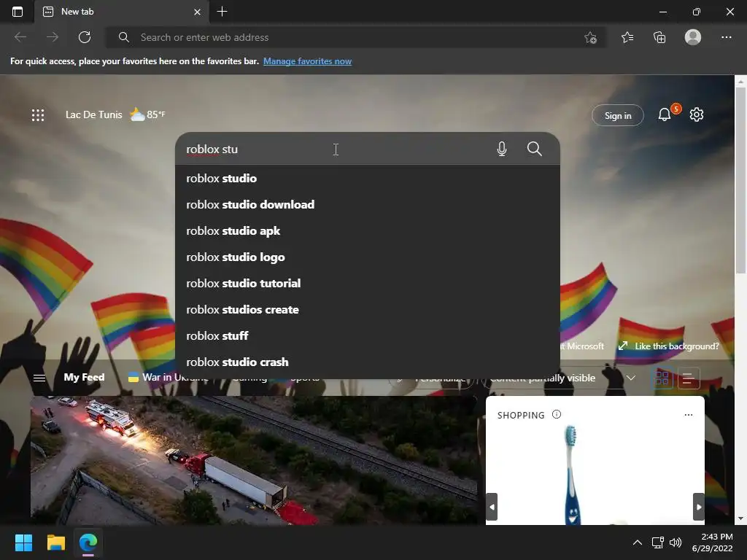Select suggestion roblox studio crash
This screenshot has width=747, height=560.
pyautogui.click(x=368, y=362)
